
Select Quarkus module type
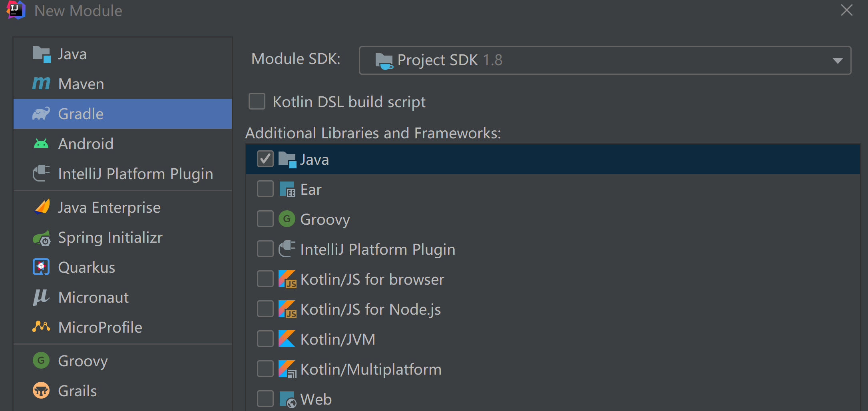coord(123,267)
